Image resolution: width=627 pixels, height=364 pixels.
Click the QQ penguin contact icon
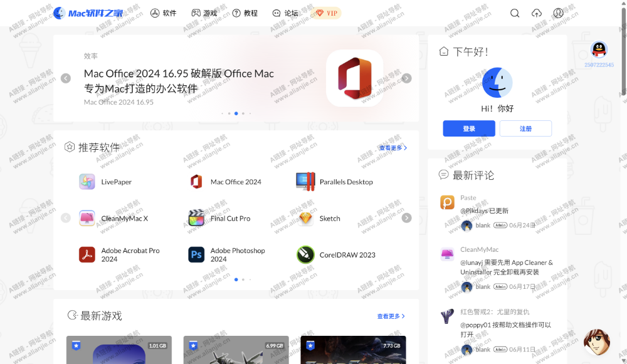pos(599,50)
